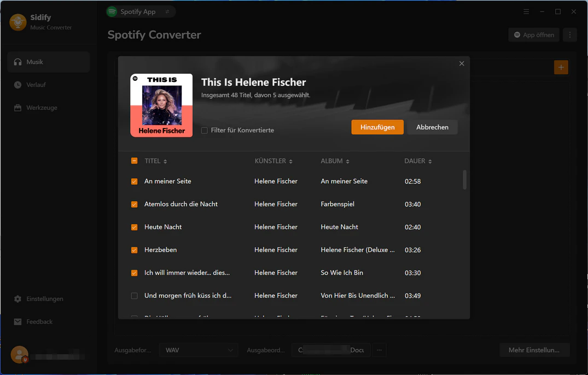The height and width of the screenshot is (375, 588).
Task: Click album So Wie Ich Bin
Action: (342, 272)
